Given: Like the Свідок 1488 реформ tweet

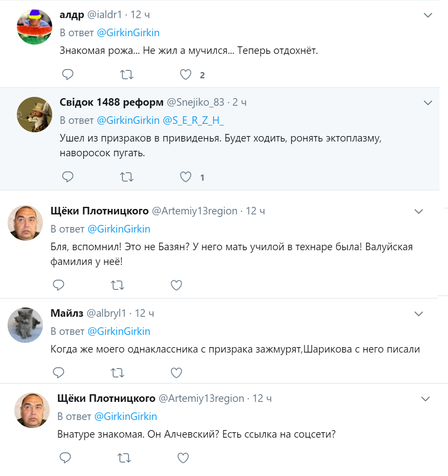Looking at the screenshot, I should 186,177.
